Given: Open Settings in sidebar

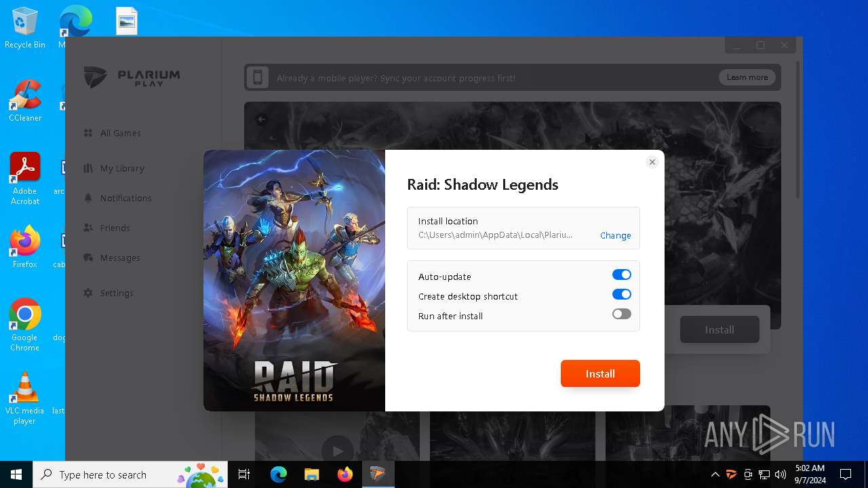Looking at the screenshot, I should [x=116, y=293].
